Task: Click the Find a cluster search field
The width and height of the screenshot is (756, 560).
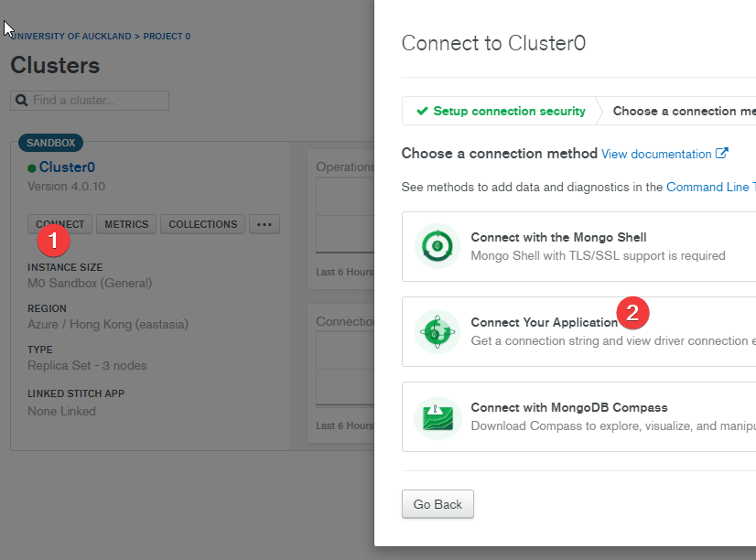Action: tap(90, 101)
